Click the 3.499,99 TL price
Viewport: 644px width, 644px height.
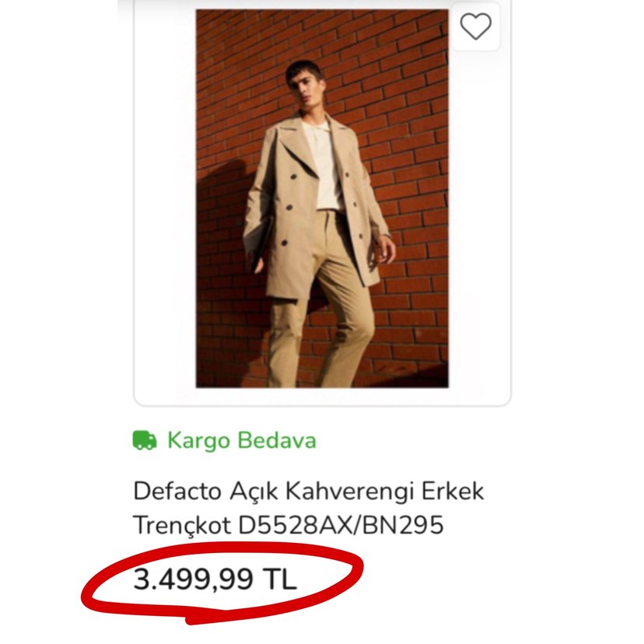[215, 579]
